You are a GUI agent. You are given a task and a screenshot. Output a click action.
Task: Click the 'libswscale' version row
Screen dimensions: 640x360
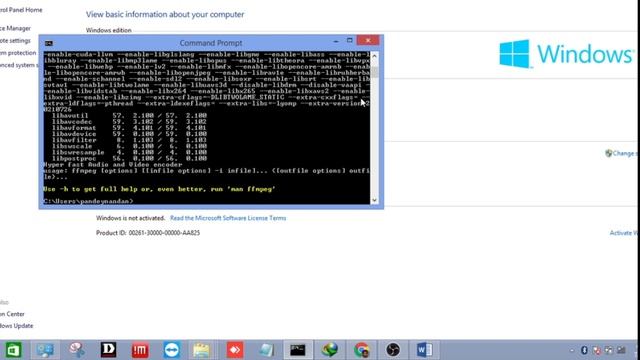(129, 146)
